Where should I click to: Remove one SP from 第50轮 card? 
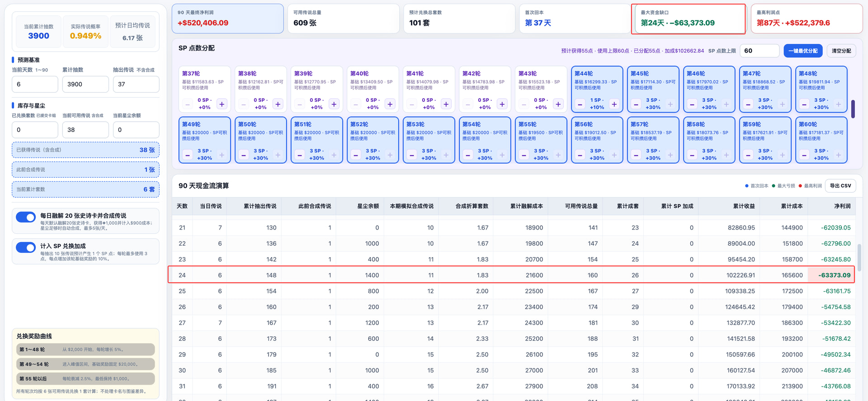[x=244, y=155]
